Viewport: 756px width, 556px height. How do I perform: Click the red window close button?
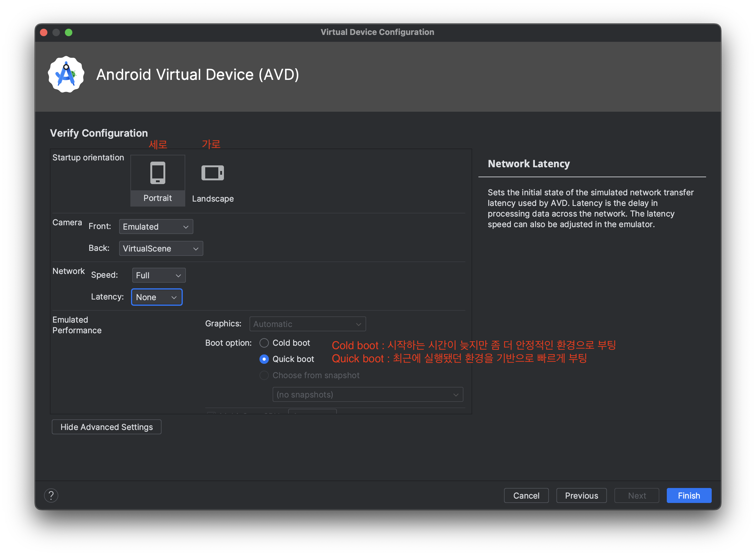[44, 32]
